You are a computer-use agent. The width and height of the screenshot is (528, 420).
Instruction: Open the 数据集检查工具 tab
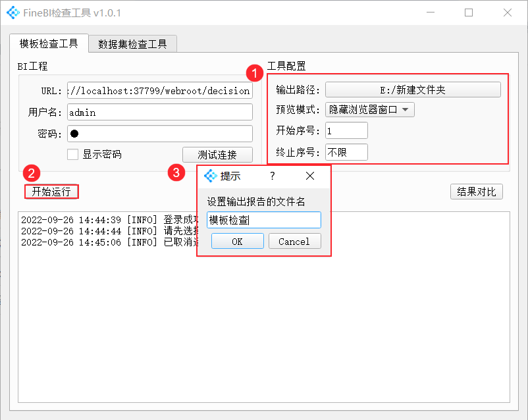[132, 44]
